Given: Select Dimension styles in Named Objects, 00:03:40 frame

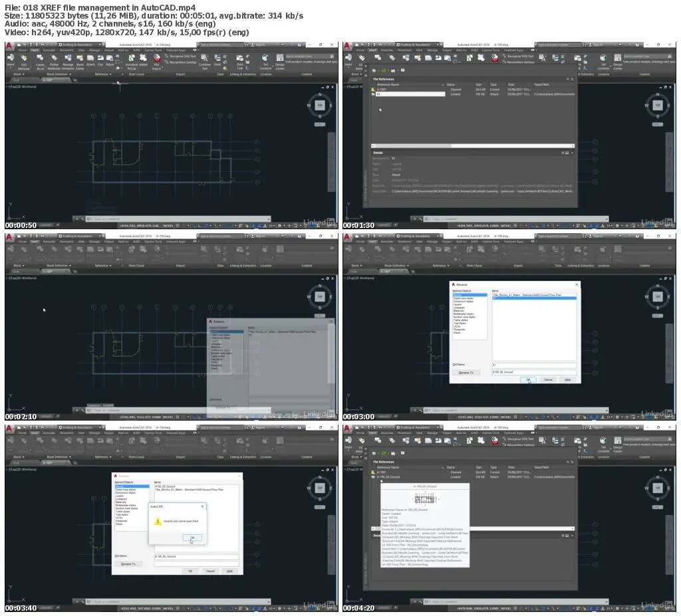Looking at the screenshot, I should click(126, 492).
